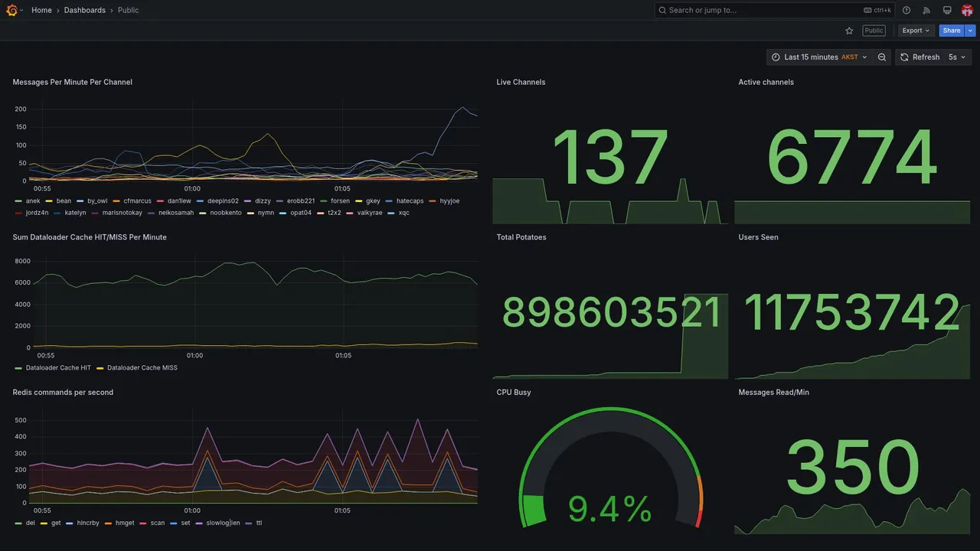The width and height of the screenshot is (980, 551).
Task: Open the Users Seen panel title
Action: point(758,237)
